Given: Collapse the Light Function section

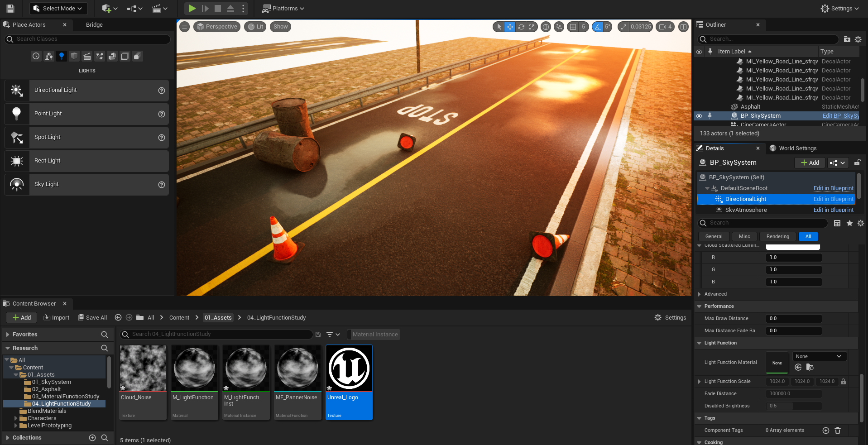Looking at the screenshot, I should click(x=699, y=343).
